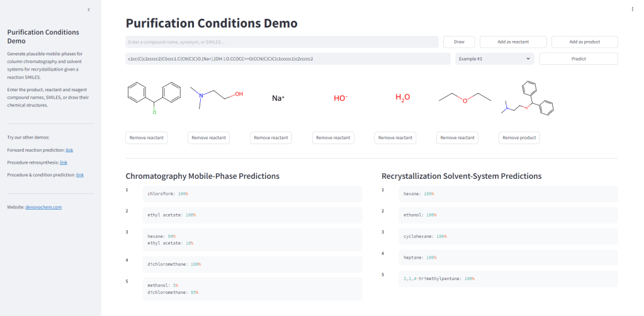Click Remove product button

(x=519, y=138)
